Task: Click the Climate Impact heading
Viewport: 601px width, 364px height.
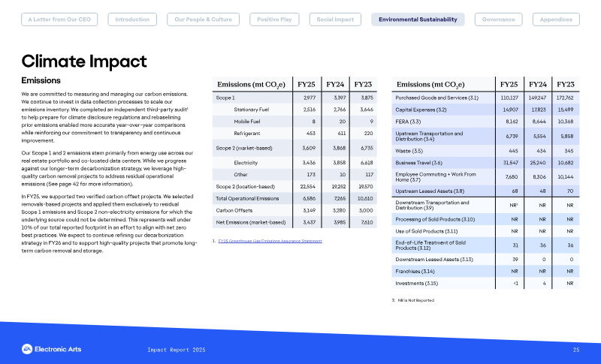Action: coord(84,62)
